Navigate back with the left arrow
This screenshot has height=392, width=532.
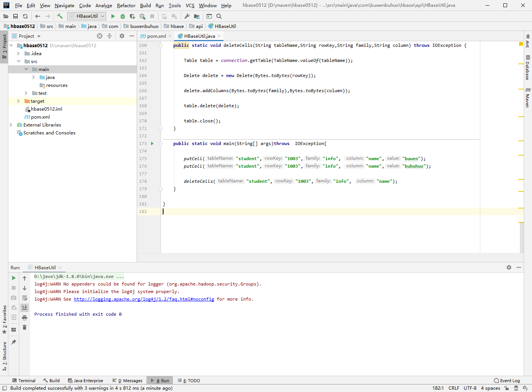37,16
